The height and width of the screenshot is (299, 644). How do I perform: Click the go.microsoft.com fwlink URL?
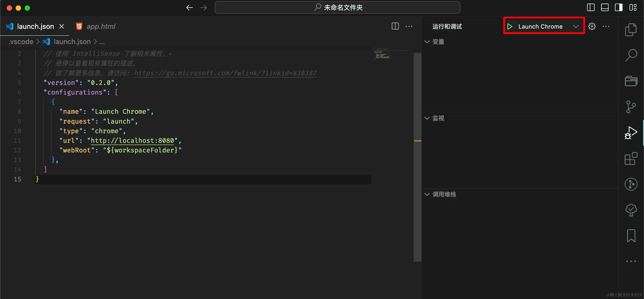(x=225, y=73)
